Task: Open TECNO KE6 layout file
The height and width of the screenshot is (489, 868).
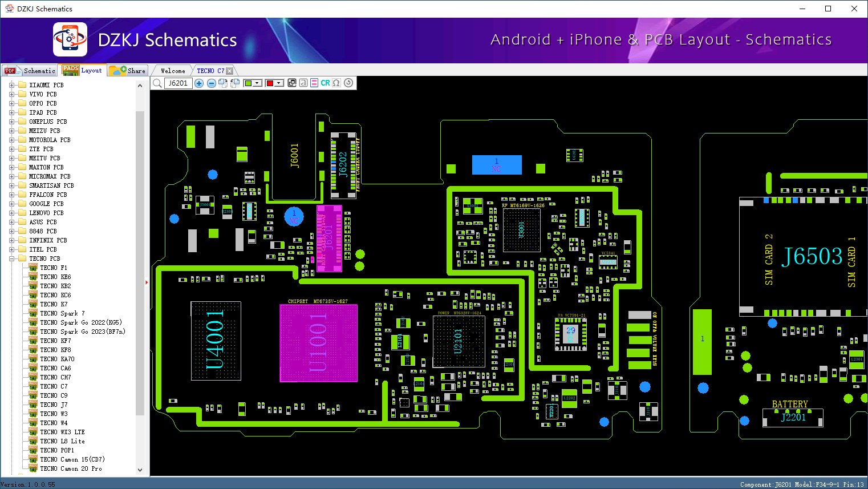Action: click(x=55, y=277)
